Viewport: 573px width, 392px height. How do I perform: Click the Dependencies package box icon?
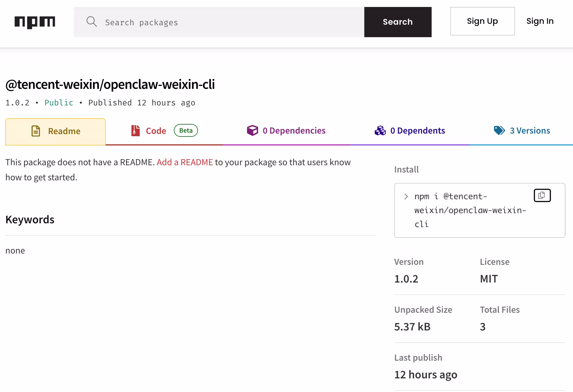click(x=253, y=130)
